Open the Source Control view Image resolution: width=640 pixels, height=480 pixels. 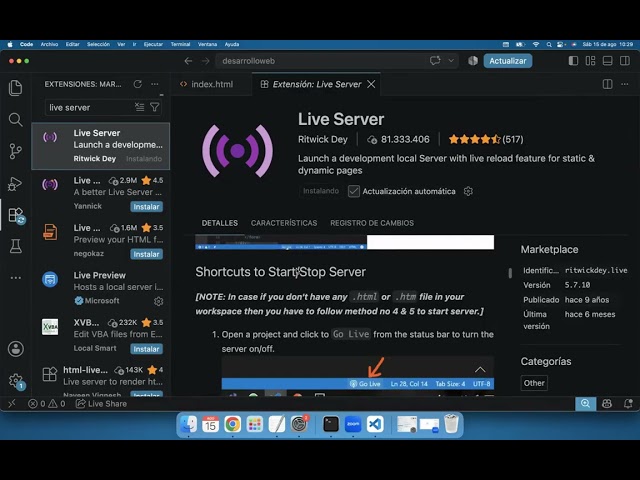[x=16, y=151]
